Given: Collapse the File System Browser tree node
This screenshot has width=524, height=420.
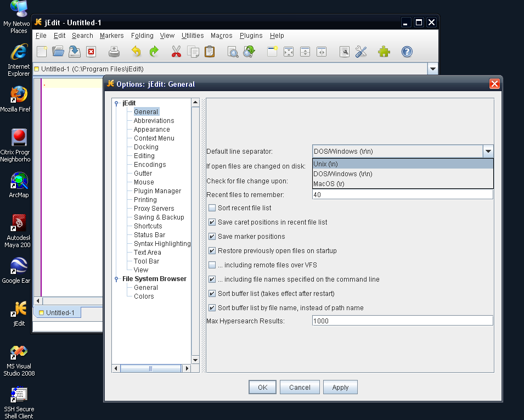Looking at the screenshot, I should 116,279.
